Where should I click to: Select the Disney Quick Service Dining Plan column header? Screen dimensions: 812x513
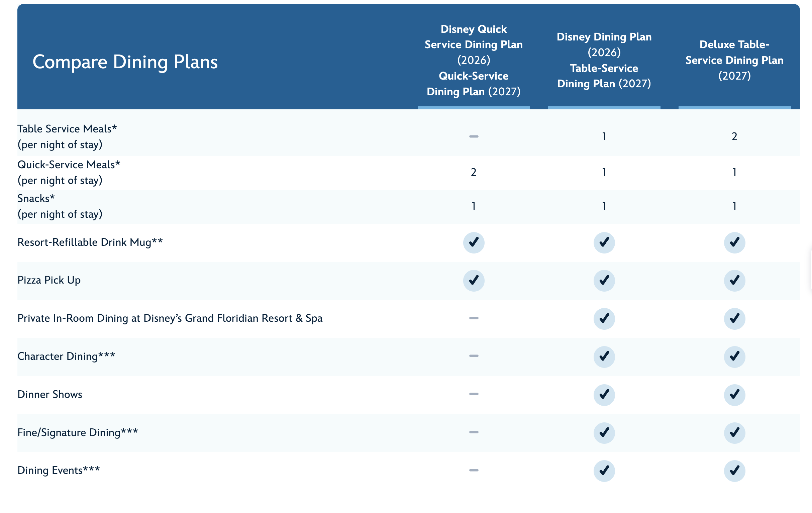[x=474, y=61]
